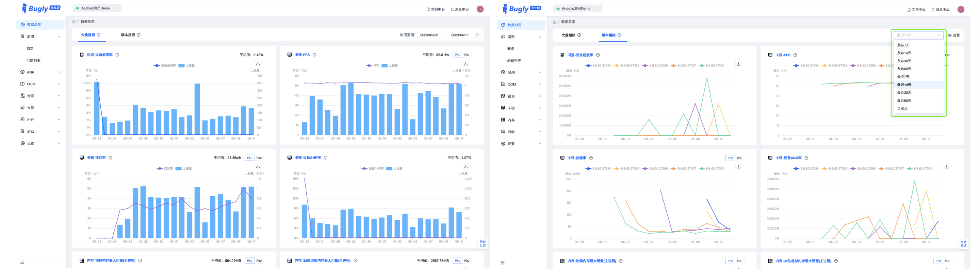Select P90 on 内存-物理内存 card in left screenshot
The image size is (980, 274).
click(x=259, y=261)
